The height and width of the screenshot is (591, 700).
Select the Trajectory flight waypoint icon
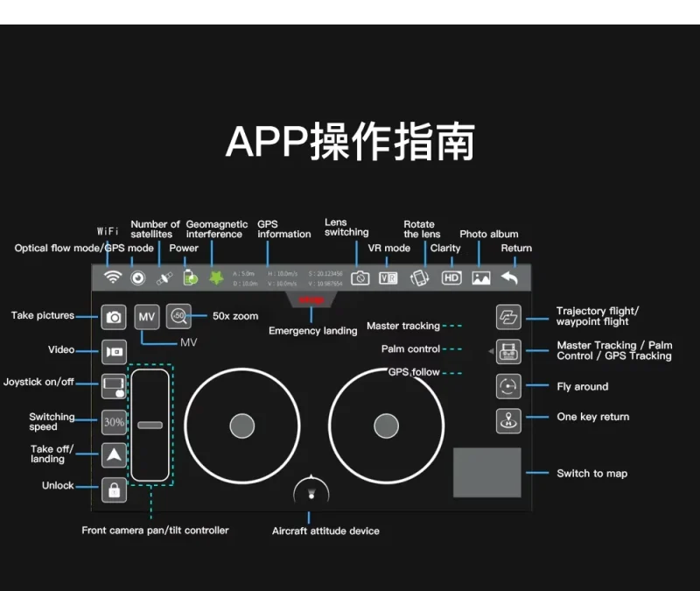[508, 317]
